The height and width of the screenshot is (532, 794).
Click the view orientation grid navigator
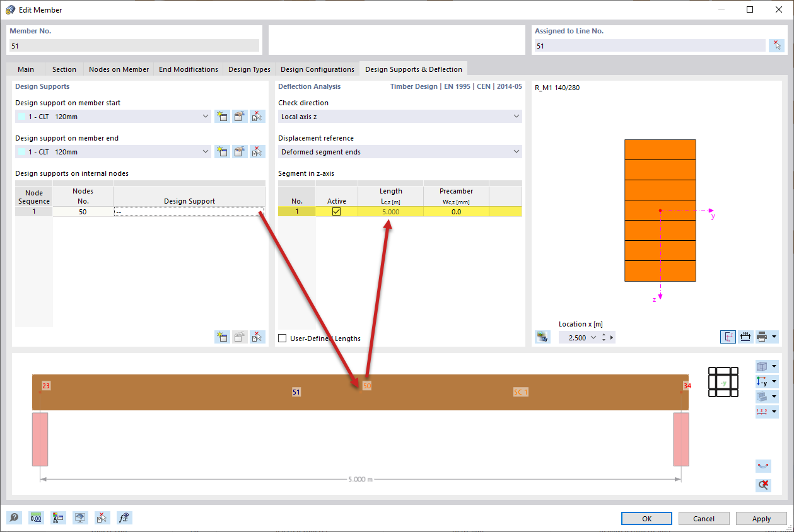(723, 382)
